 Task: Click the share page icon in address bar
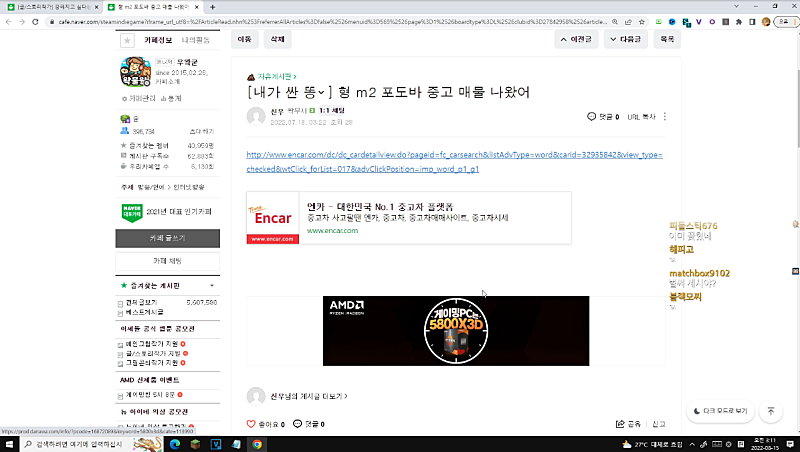pyautogui.click(x=628, y=22)
